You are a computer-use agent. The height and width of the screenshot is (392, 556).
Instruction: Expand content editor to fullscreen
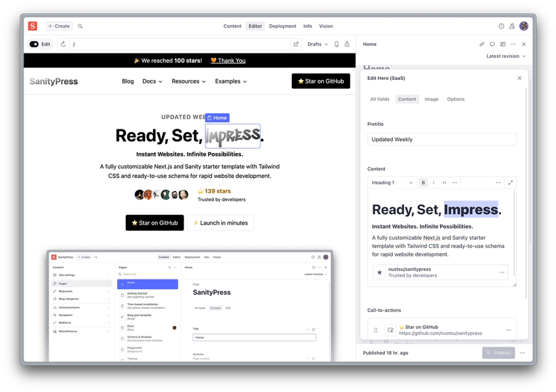coord(510,183)
